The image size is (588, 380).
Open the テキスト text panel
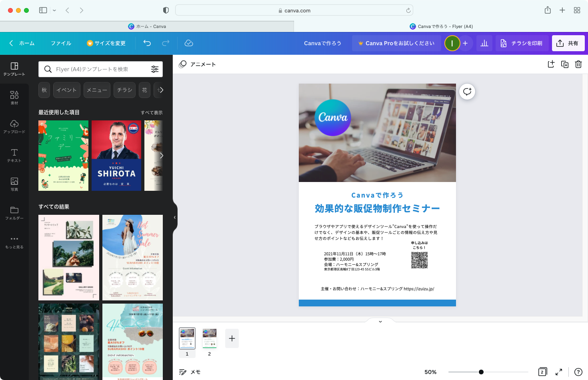point(14,156)
